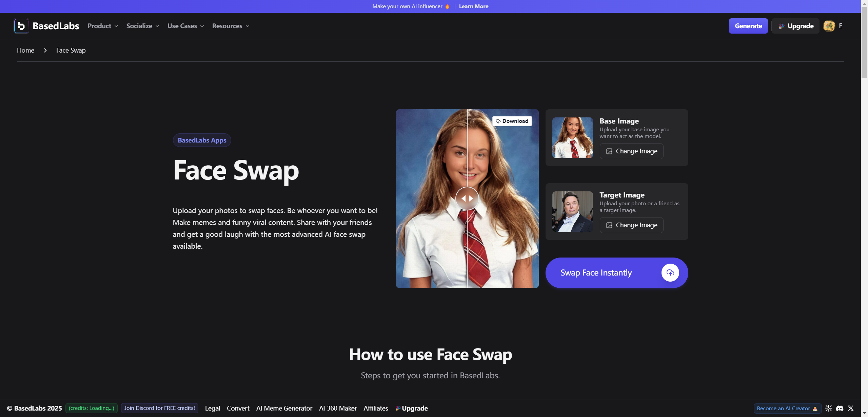Click the Face Swap breadcrumb
This screenshot has height=417, width=868.
pyautogui.click(x=71, y=50)
